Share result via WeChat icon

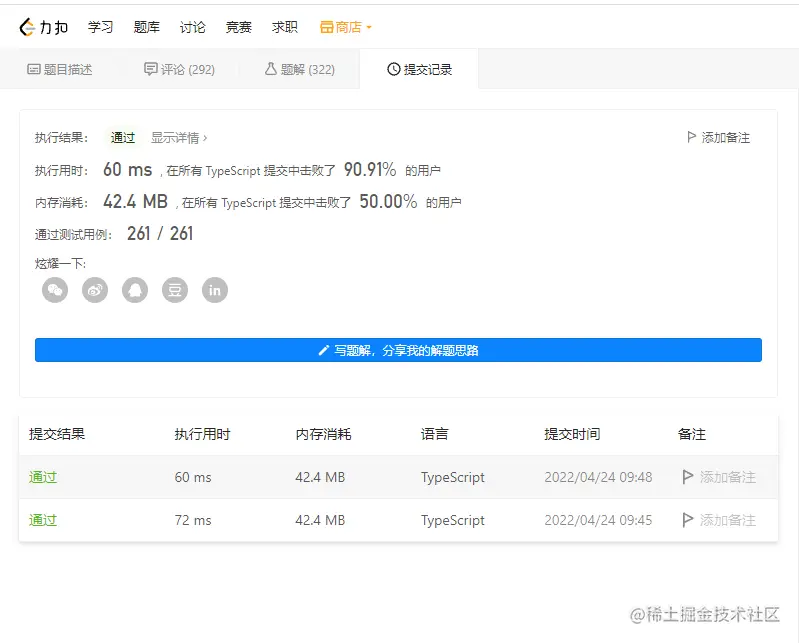pos(55,290)
